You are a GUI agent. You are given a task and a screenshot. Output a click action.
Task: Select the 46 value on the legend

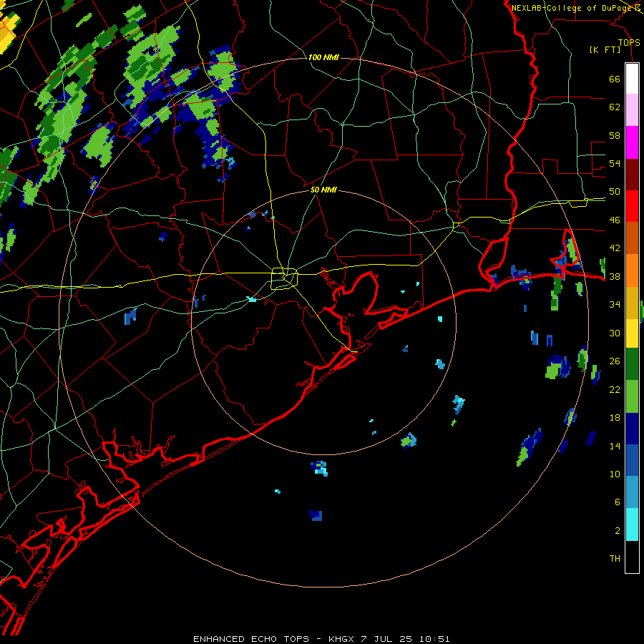[615, 220]
